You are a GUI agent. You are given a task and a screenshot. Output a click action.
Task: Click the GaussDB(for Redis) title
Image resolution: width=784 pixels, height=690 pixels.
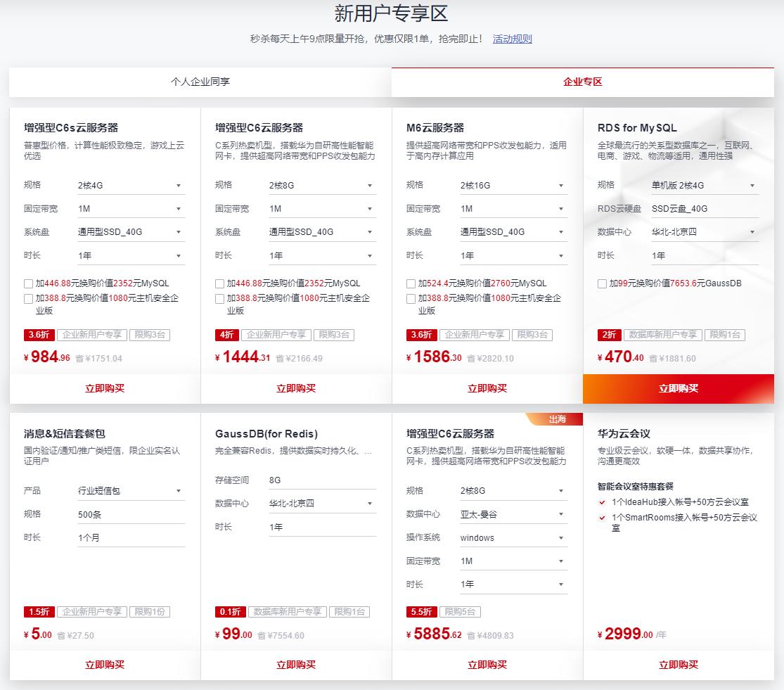tap(266, 434)
